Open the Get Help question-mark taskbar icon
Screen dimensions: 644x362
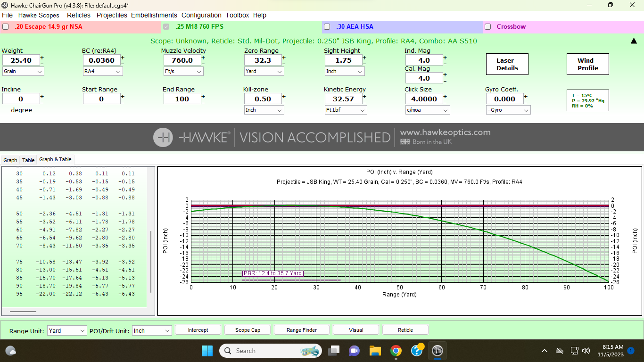(417, 351)
